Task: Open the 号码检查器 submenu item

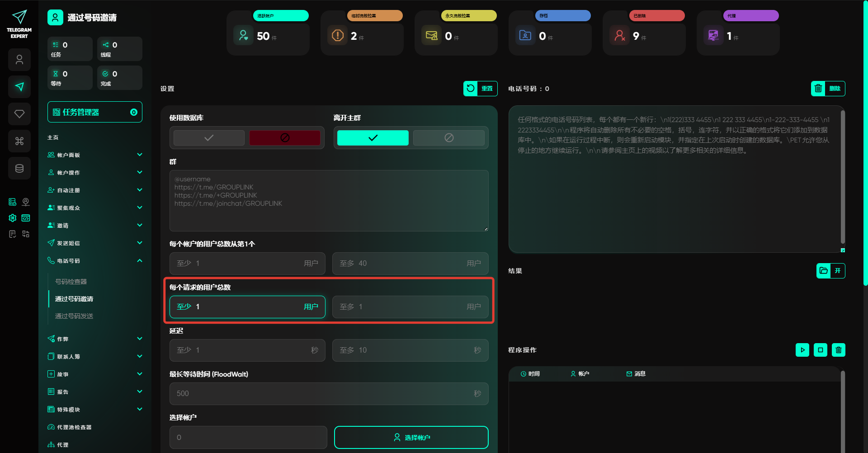Action: tap(71, 282)
